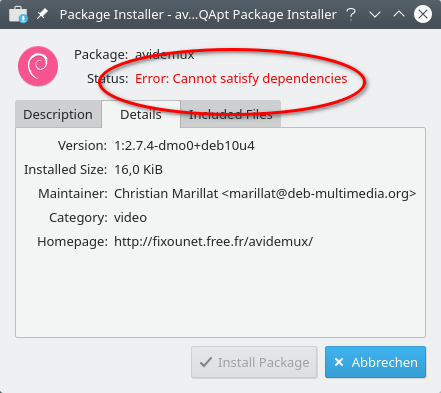Open the Included Files tab
Screen dimensions: 441x393
click(x=231, y=114)
